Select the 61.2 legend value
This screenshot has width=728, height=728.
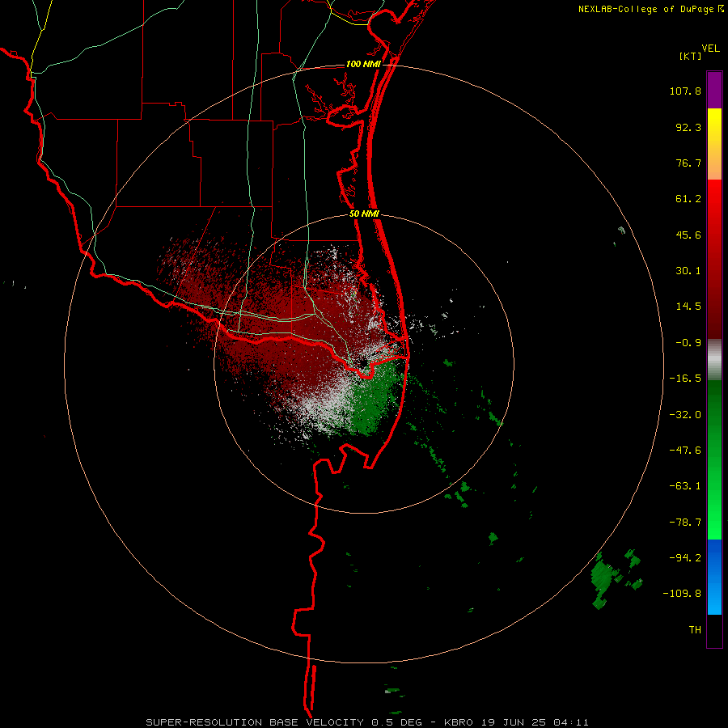pos(688,199)
